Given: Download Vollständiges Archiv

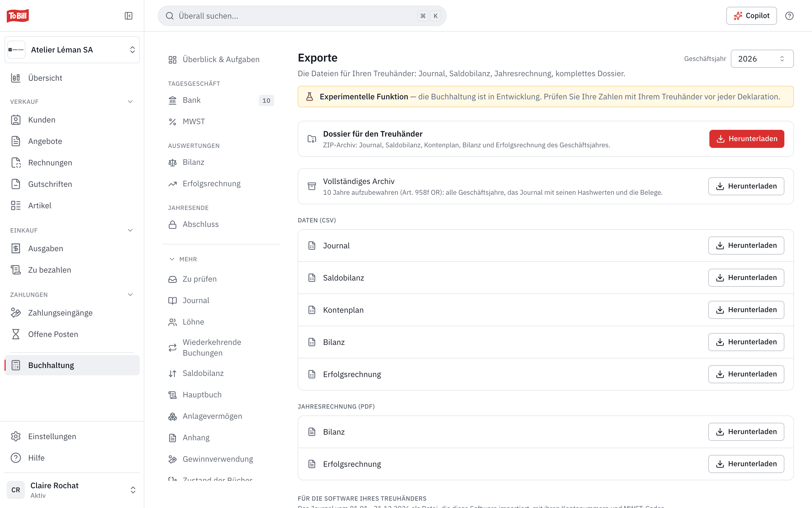Looking at the screenshot, I should click(x=746, y=186).
